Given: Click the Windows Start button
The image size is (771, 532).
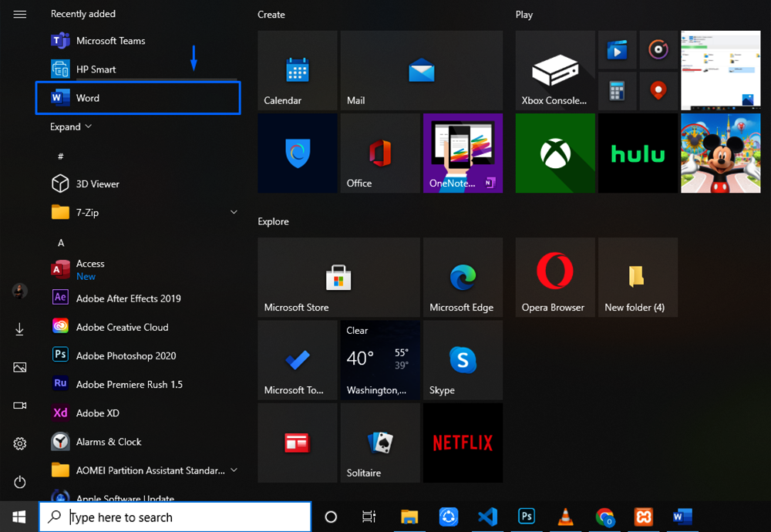Looking at the screenshot, I should pos(19,517).
